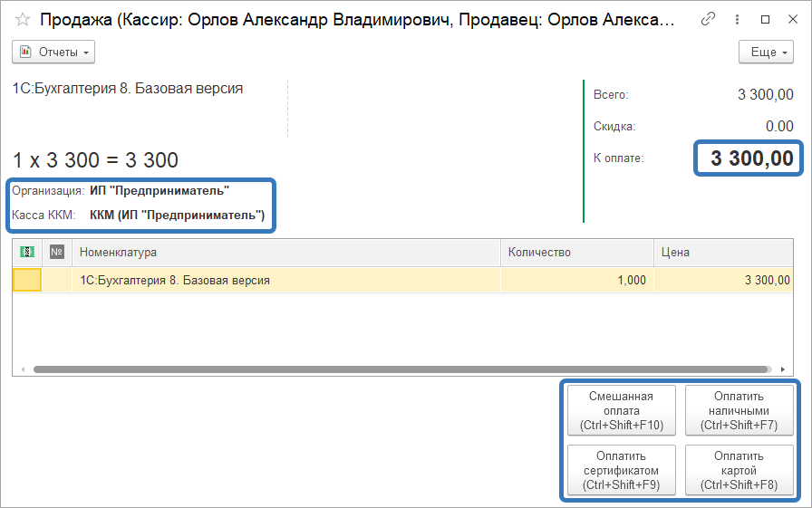Screen dimensions: 812x508
Task: Click the № column header icon
Action: click(57, 252)
